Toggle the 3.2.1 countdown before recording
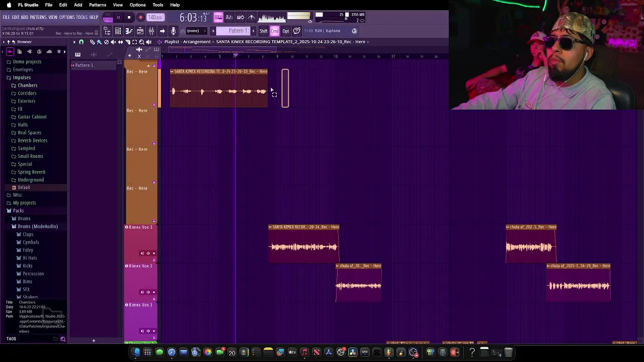This screenshot has height=362, width=644. click(229, 18)
